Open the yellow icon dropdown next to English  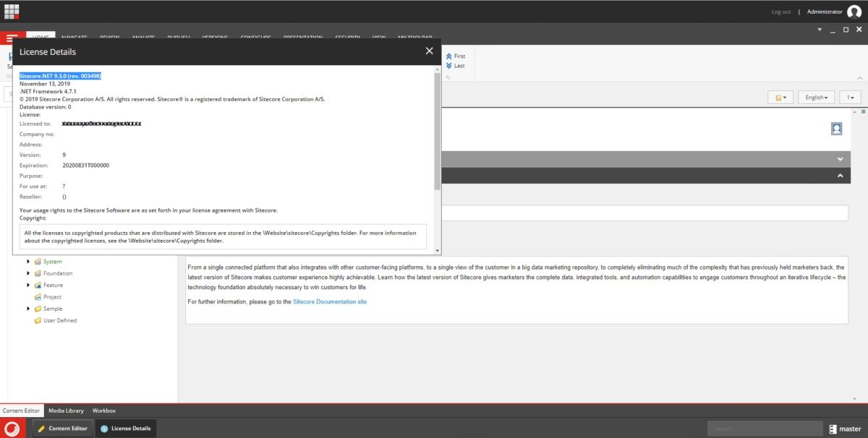click(x=780, y=97)
